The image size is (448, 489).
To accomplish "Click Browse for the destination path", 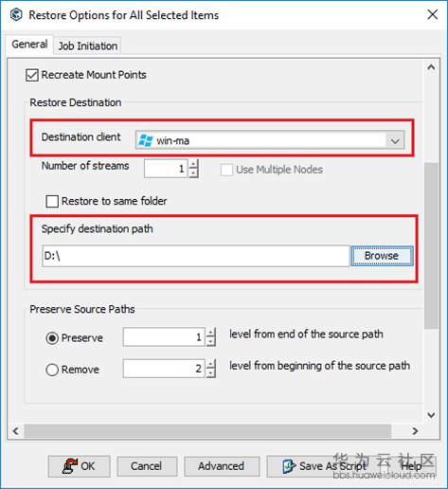I will pos(382,256).
